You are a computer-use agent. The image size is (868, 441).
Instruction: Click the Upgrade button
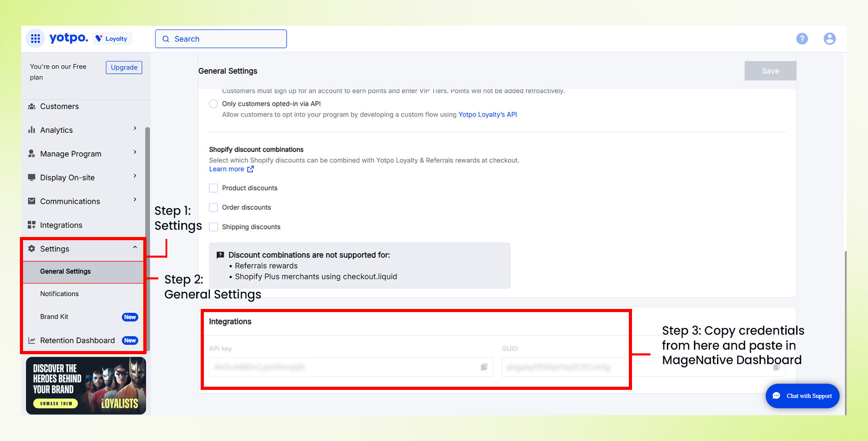point(123,67)
